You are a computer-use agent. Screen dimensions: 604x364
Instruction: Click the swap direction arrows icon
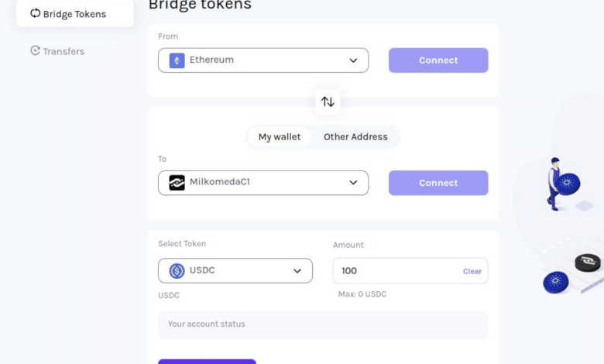click(x=328, y=101)
